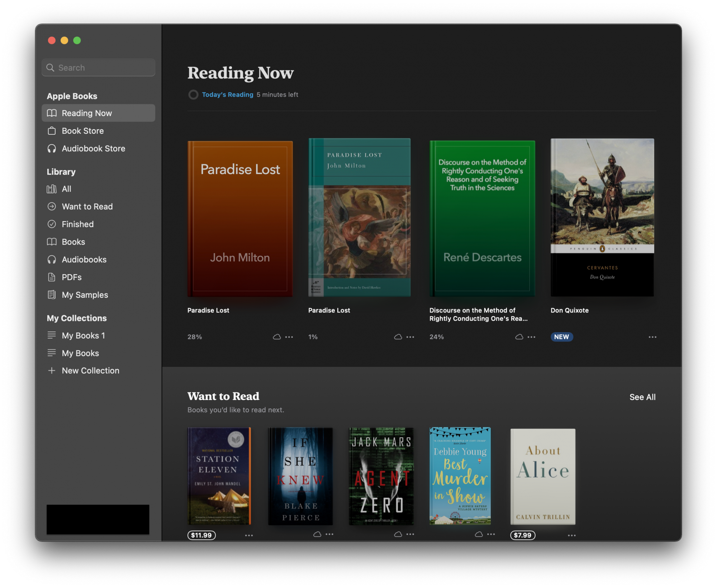Click the green full-screen window button
717x588 pixels.
tap(77, 40)
